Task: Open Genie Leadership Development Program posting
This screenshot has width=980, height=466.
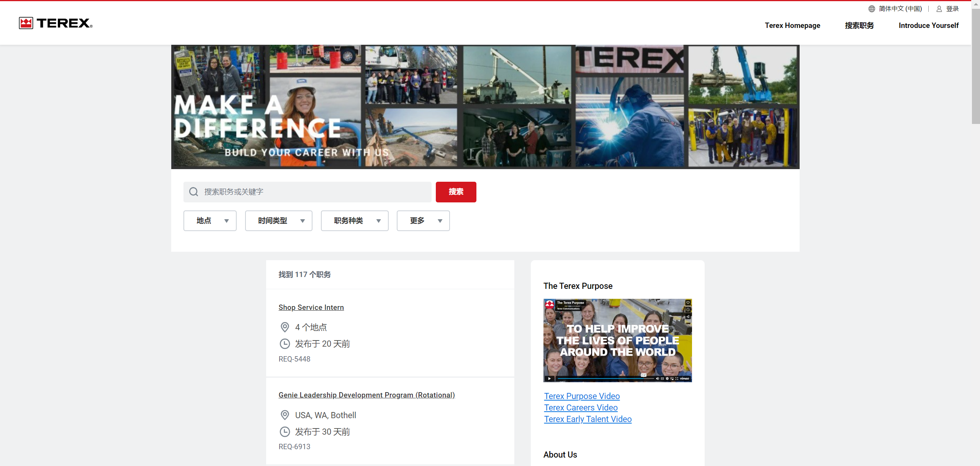Action: 366,395
